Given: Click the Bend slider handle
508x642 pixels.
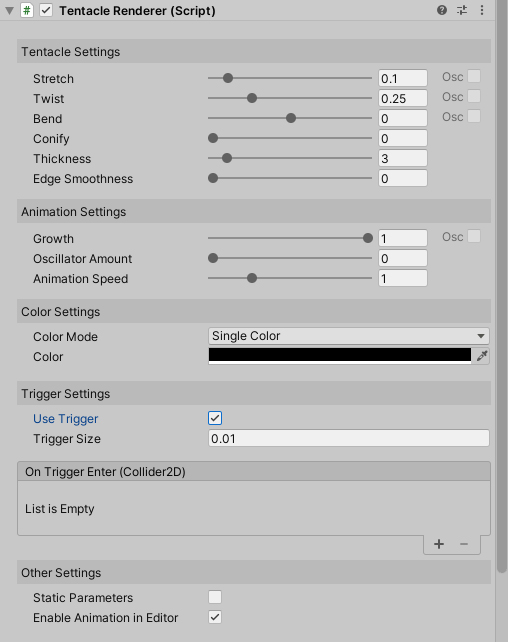Looking at the screenshot, I should pos(291,118).
